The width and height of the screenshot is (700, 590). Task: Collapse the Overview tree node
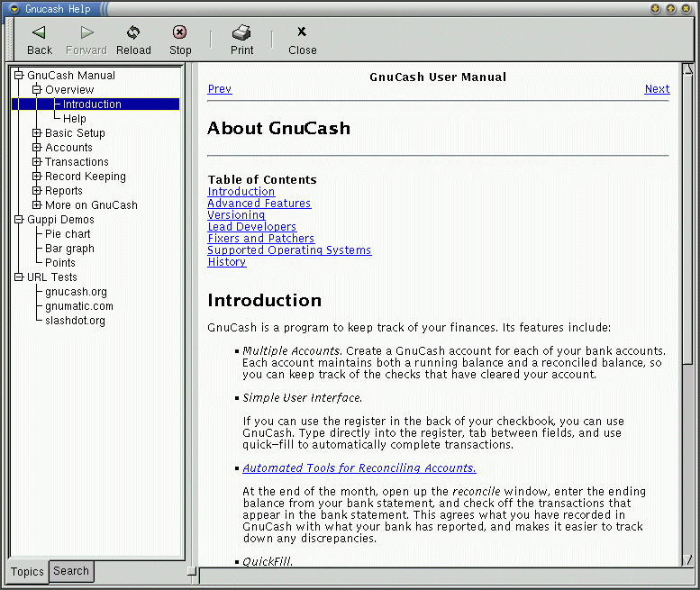37,90
